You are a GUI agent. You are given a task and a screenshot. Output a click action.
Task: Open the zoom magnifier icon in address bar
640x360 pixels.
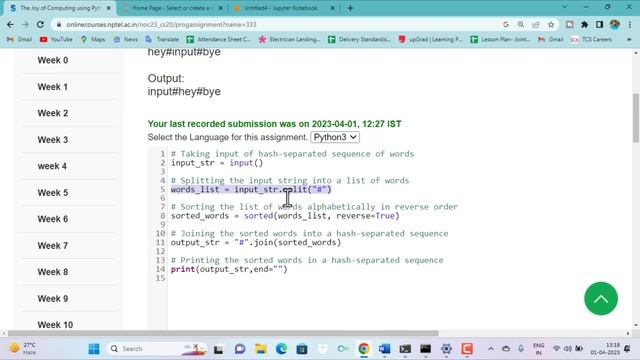521,24
